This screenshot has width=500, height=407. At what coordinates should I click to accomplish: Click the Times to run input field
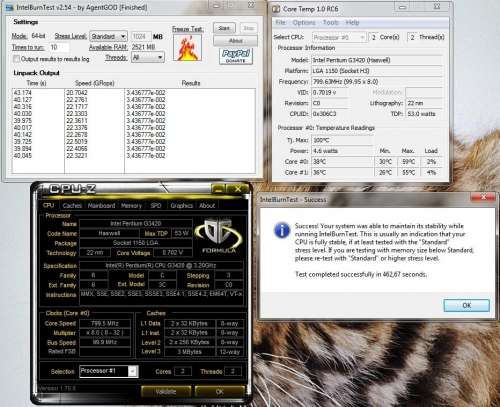59,47
